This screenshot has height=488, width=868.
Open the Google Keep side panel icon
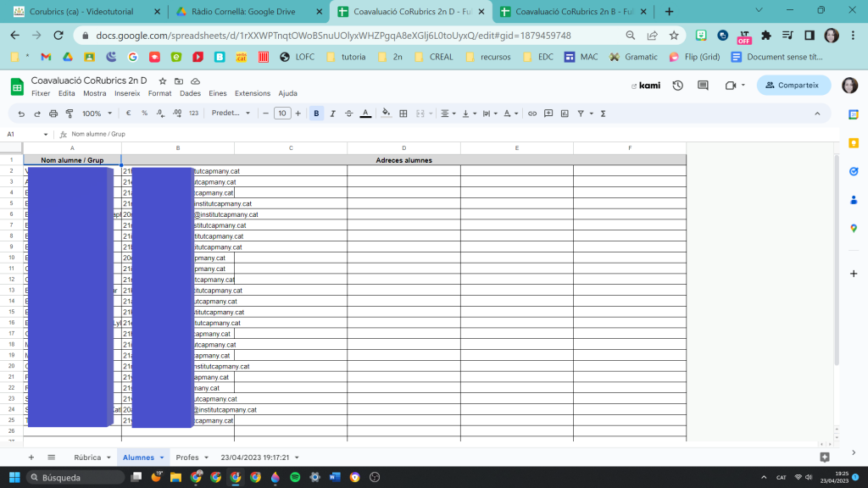pos(854,143)
